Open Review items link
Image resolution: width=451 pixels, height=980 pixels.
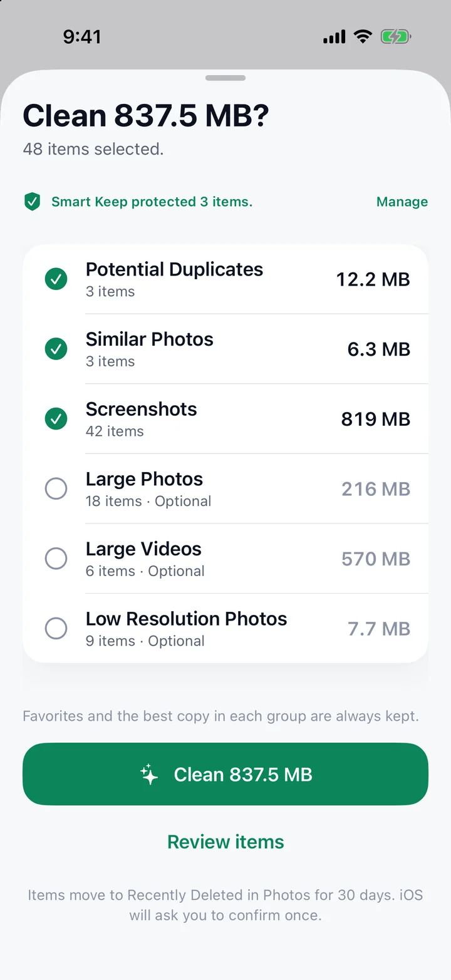click(225, 842)
